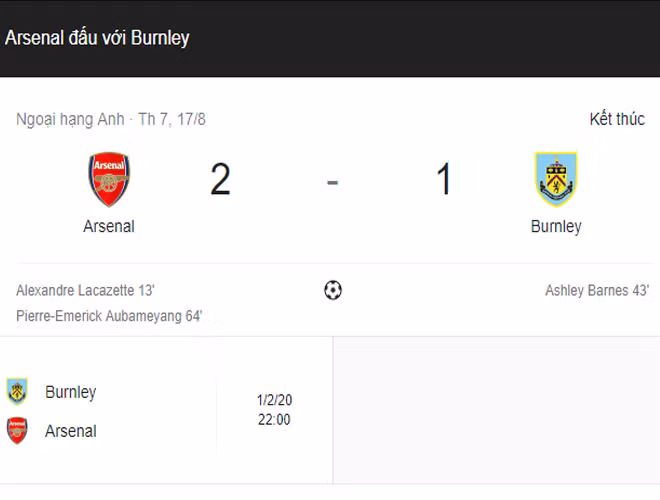Click Burnley's score of 1
This screenshot has height=500, width=660.
click(x=443, y=180)
